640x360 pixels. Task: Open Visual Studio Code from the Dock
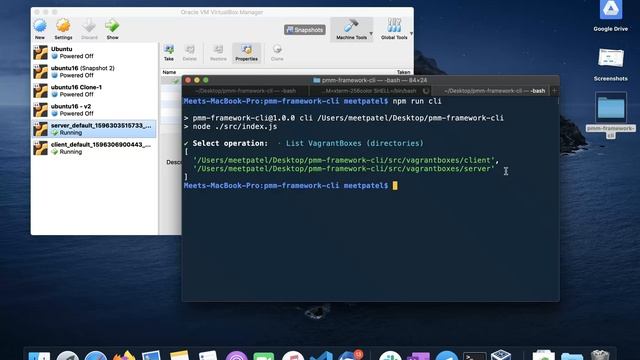click(321, 356)
